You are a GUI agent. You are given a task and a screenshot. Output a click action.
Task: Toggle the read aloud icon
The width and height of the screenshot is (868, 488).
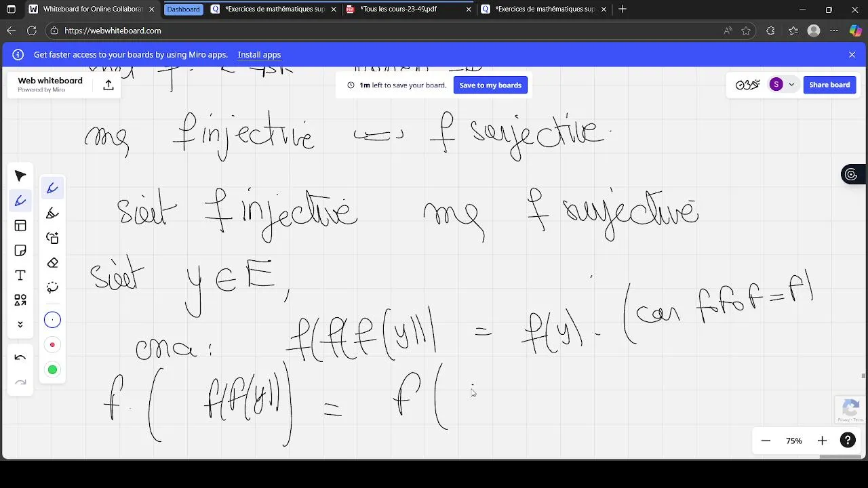pyautogui.click(x=728, y=30)
